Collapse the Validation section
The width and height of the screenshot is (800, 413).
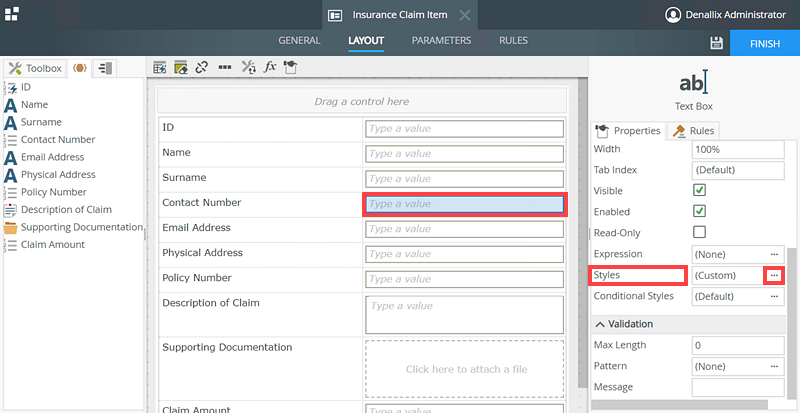pos(600,324)
